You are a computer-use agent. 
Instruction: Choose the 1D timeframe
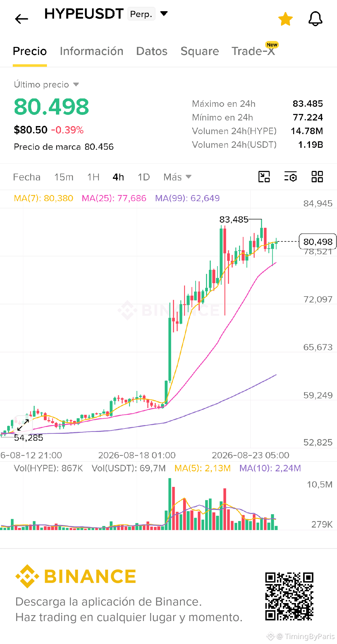click(144, 177)
